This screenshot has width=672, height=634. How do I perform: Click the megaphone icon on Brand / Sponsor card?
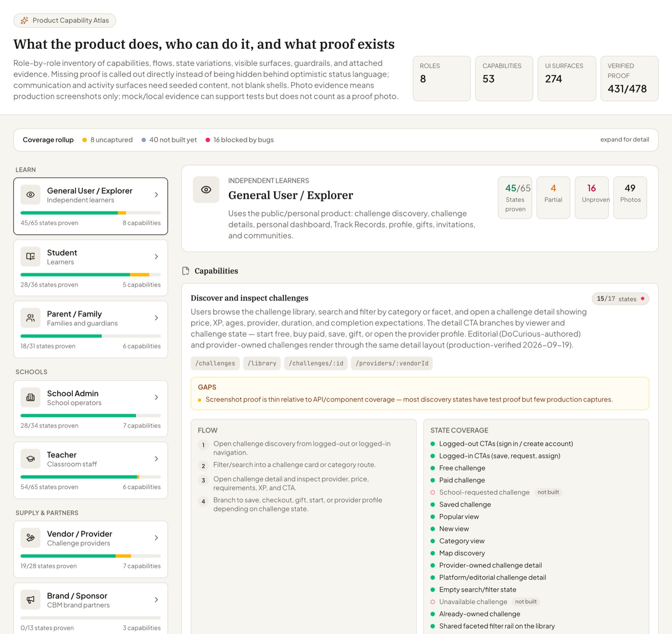click(x=30, y=600)
